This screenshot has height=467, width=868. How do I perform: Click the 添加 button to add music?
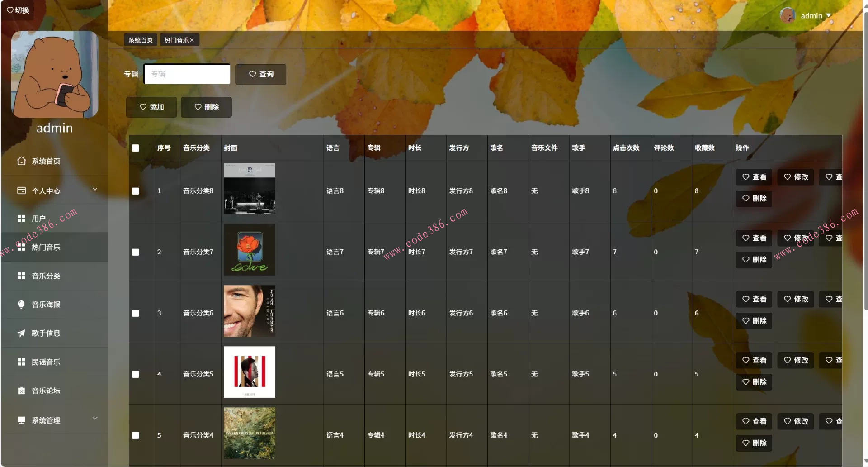(x=151, y=107)
